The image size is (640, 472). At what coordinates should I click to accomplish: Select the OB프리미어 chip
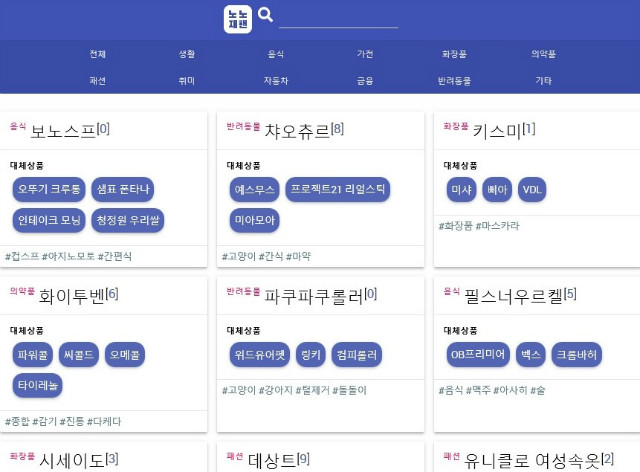point(478,354)
